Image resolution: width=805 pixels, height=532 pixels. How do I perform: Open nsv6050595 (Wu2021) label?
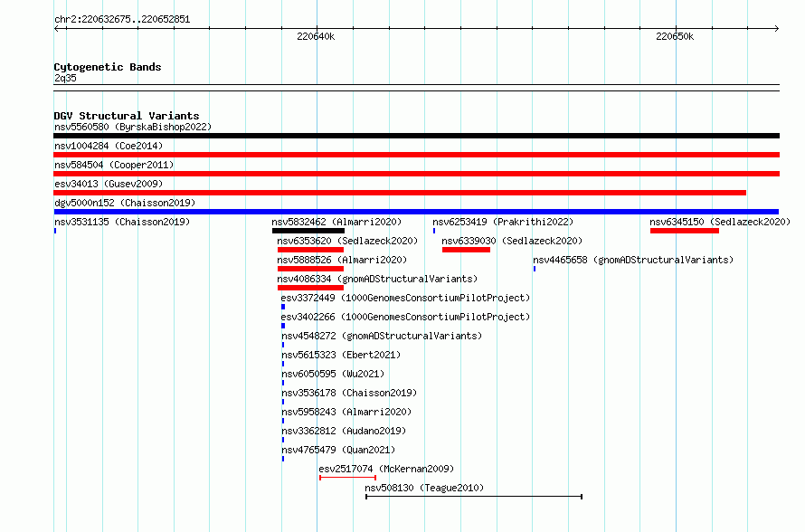coord(333,374)
